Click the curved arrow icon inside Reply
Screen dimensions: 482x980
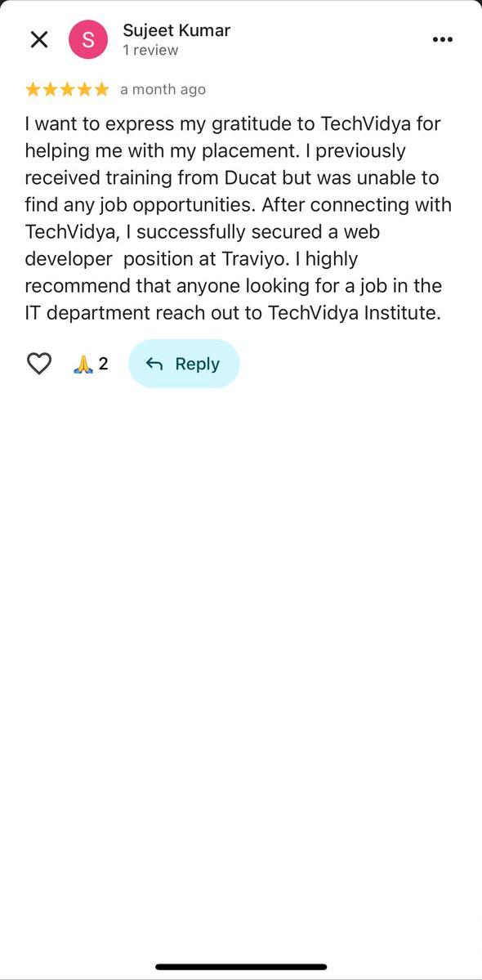coord(154,364)
